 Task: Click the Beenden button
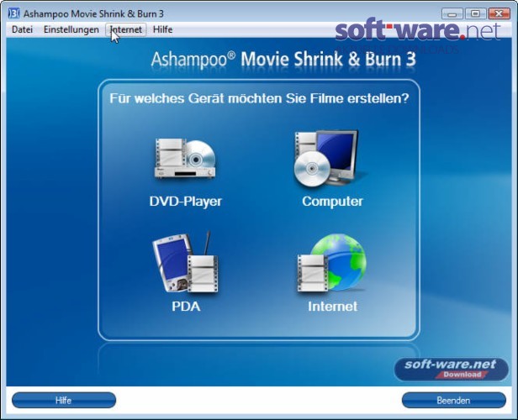coord(453,400)
